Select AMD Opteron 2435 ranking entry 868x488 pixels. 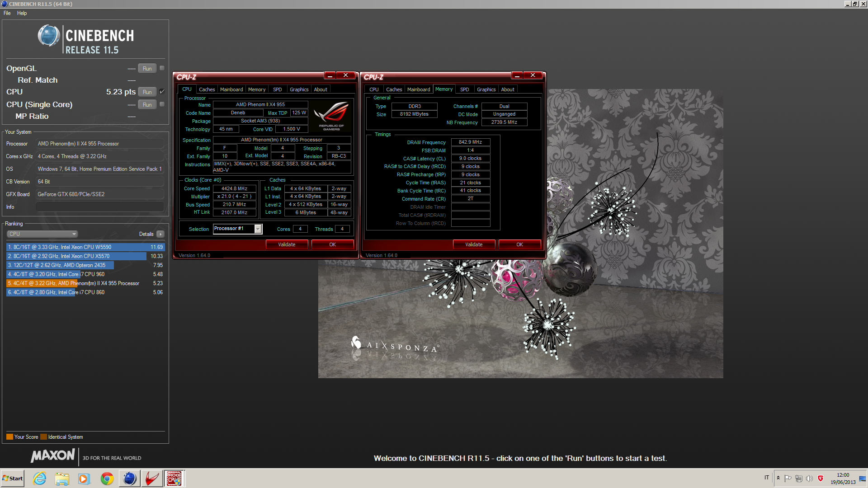pos(85,265)
